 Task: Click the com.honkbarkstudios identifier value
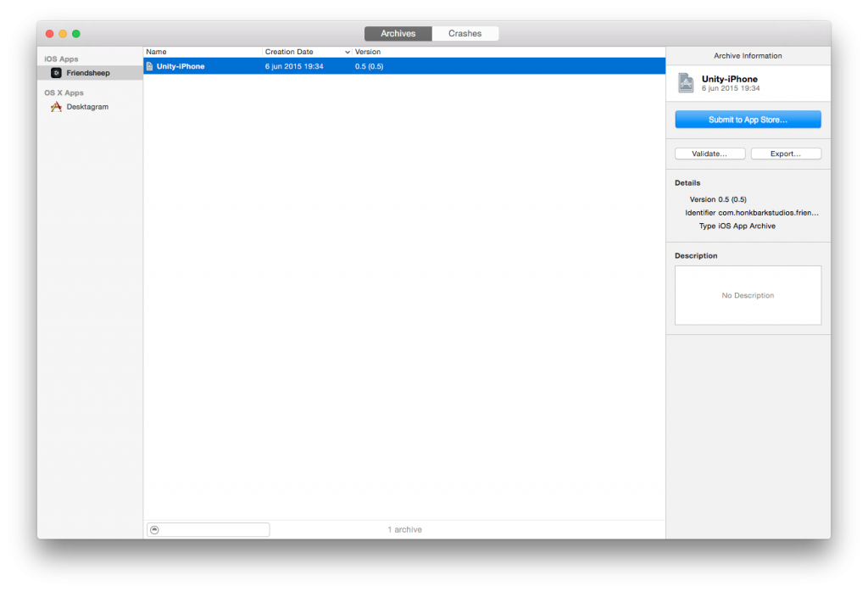coord(768,213)
